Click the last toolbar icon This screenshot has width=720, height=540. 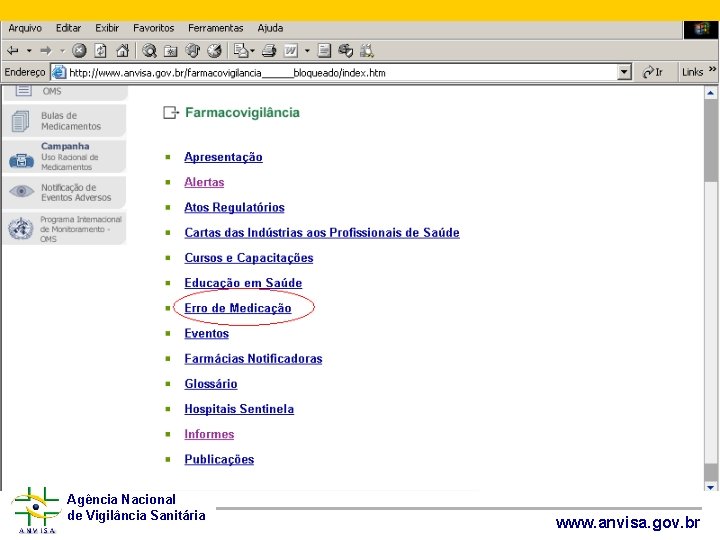(x=366, y=51)
